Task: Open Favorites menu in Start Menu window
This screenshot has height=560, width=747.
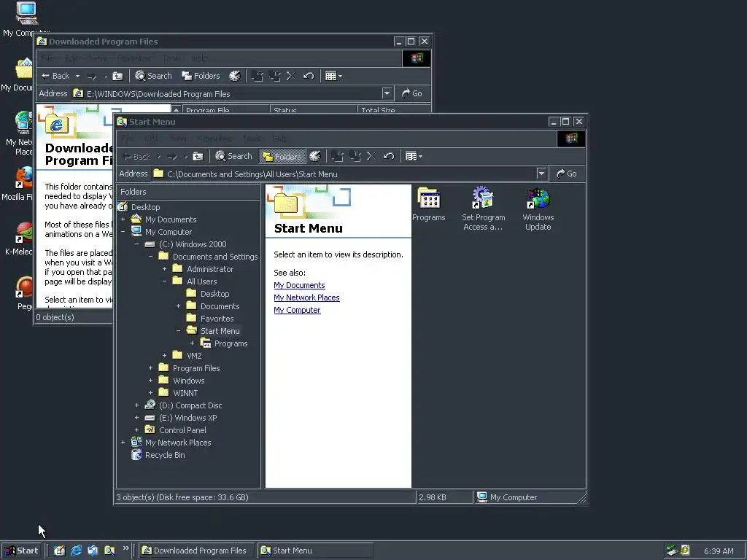Action: [x=214, y=139]
